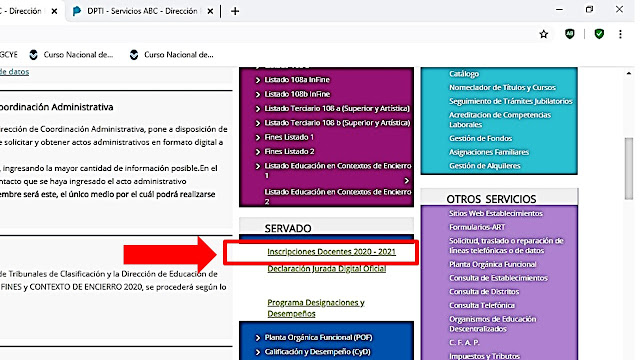Open Planta Orgánica Funcional under Otros Servicios

pyautogui.click(x=493, y=264)
